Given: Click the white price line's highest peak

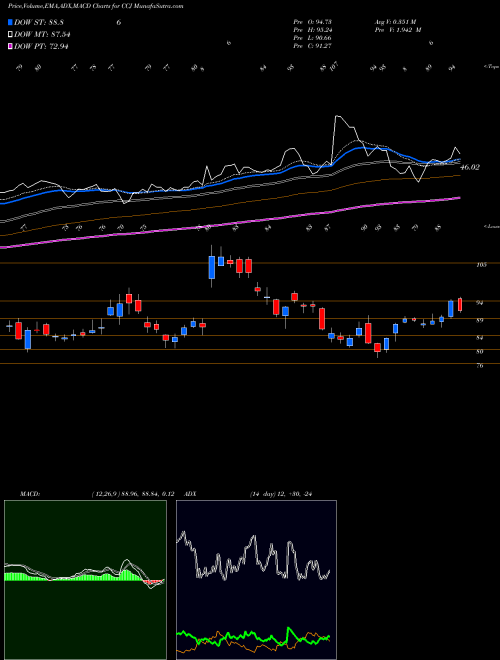Looking at the screenshot, I should pos(337,116).
